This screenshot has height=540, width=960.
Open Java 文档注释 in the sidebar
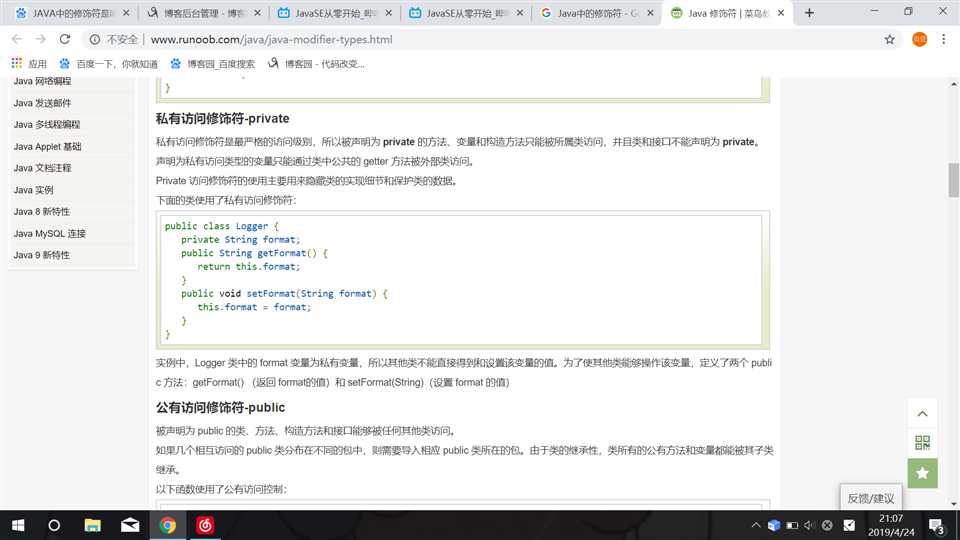42,168
